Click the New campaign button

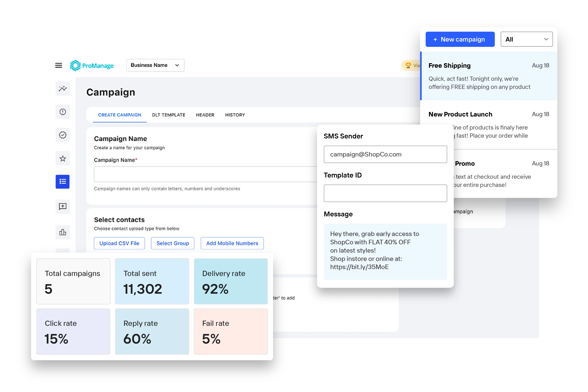click(460, 39)
